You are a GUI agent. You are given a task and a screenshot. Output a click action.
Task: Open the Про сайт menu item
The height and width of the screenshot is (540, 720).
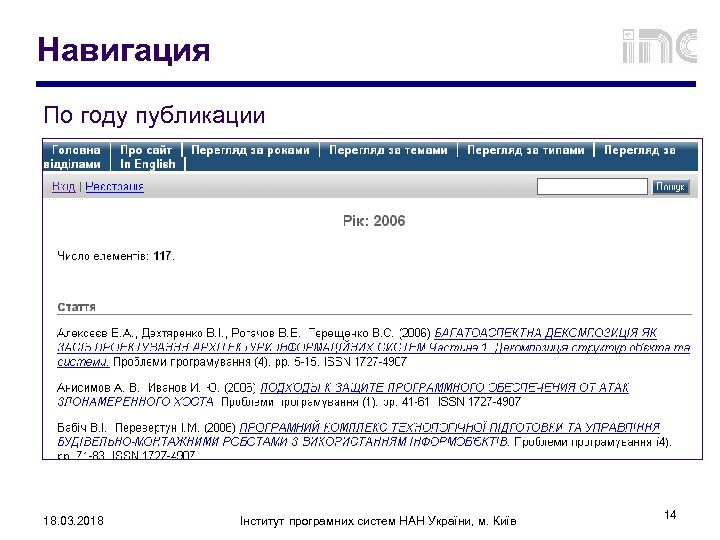coord(146,150)
